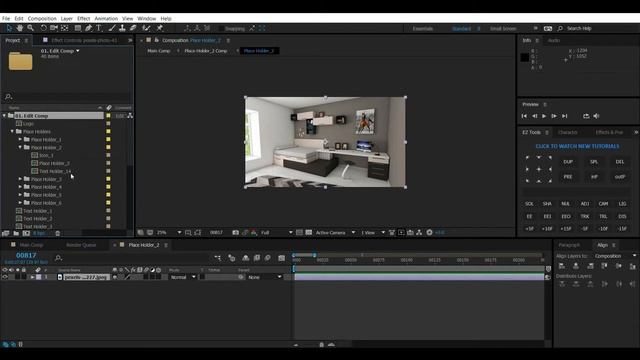The image size is (640, 360).
Task: Take a snapshot with the camera icon
Action: click(x=236, y=233)
